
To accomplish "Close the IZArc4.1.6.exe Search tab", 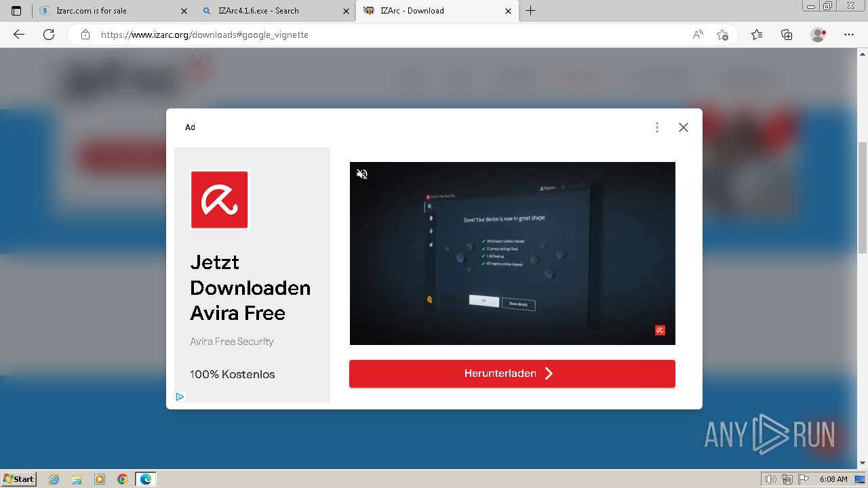I will 347,11.
